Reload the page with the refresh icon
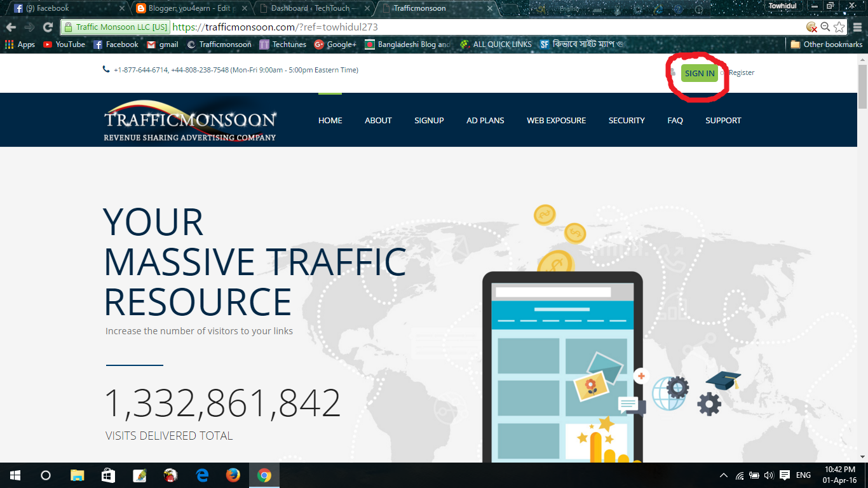The image size is (868, 488). tap(48, 27)
